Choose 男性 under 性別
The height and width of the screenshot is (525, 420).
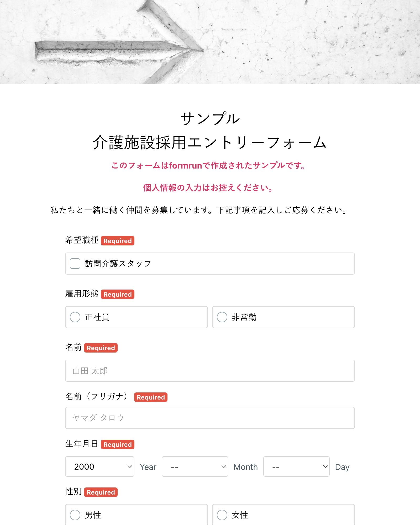[x=75, y=515]
